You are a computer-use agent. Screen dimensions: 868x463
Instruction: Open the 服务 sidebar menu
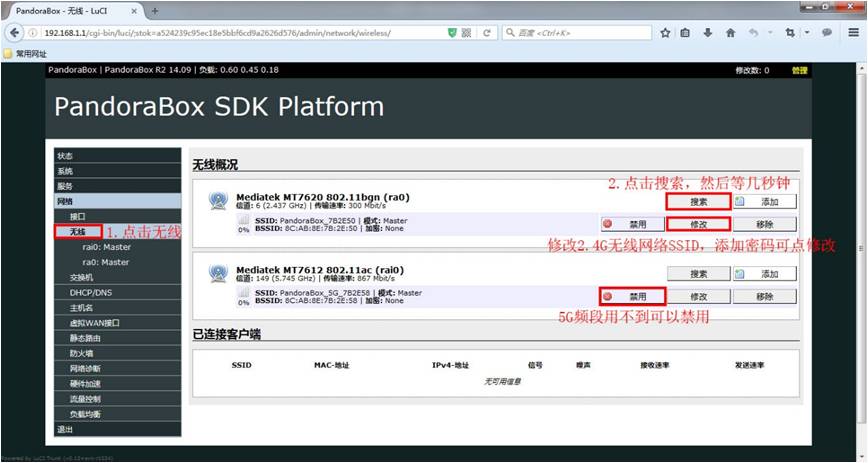tap(117, 186)
